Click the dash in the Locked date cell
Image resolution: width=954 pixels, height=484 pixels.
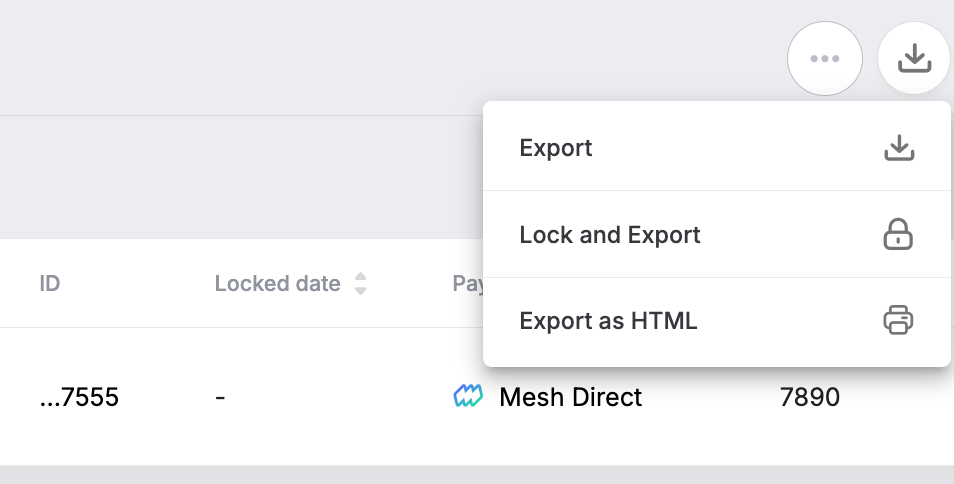click(x=220, y=398)
